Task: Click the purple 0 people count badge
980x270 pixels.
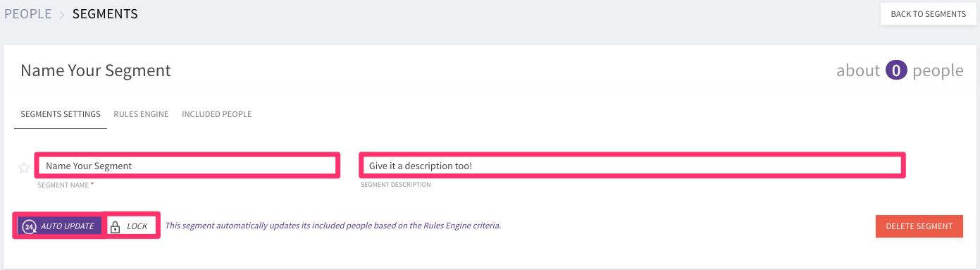Action: 896,70
